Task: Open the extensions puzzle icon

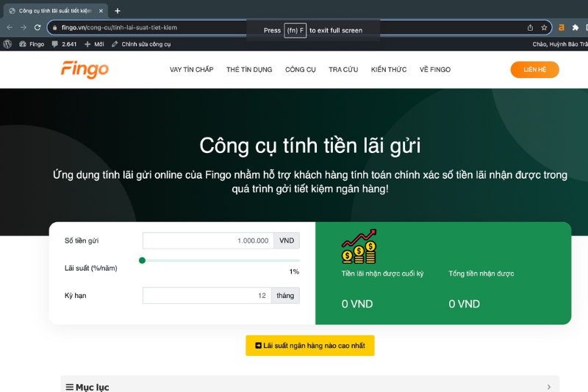Action: click(576, 27)
